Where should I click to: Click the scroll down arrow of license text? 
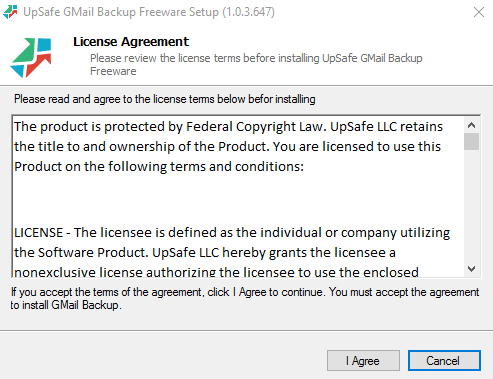[471, 269]
